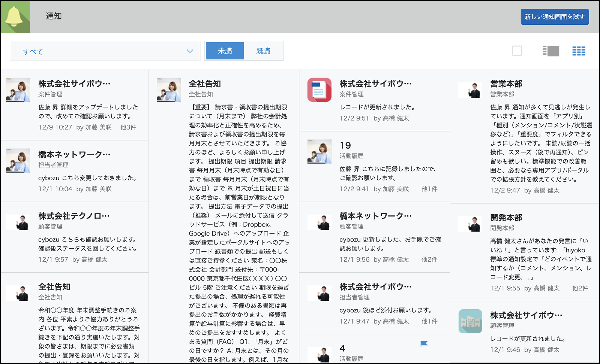The image size is (600, 364).
Task: Click the avatar on 株式会社テクノロ notification
Action: pos(18,222)
